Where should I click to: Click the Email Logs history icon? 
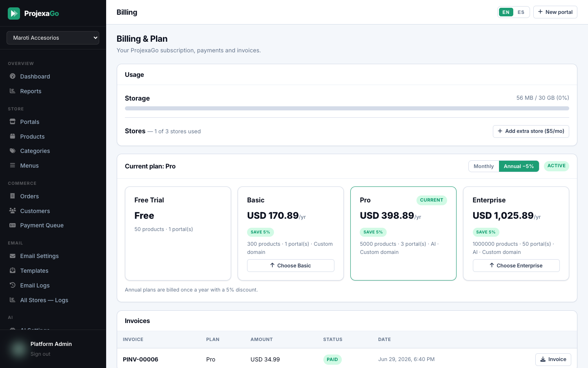[13, 285]
